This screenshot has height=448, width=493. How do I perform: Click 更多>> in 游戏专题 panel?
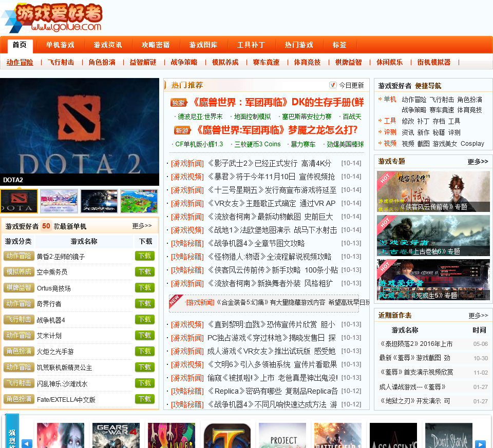coord(478,162)
